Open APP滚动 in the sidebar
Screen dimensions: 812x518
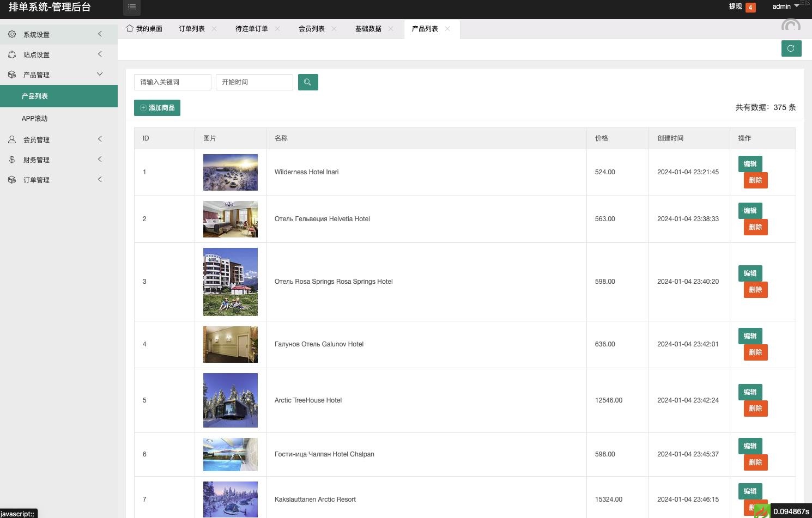pos(35,118)
